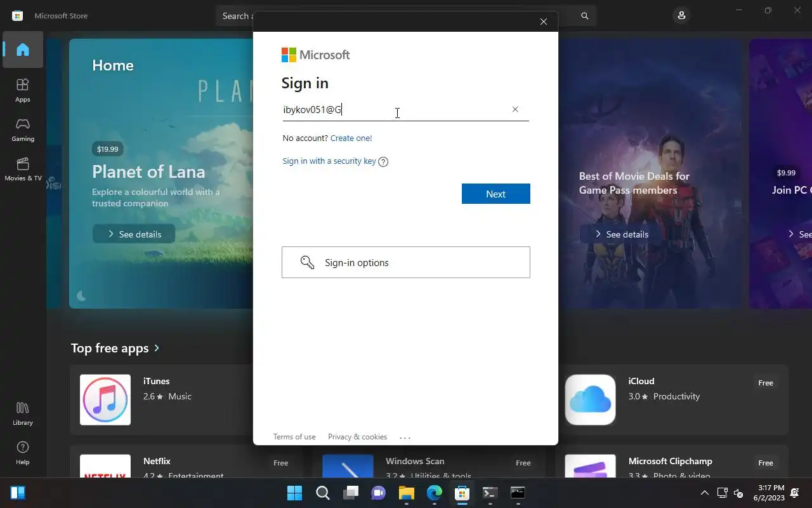Open the Terms of use link

(294, 437)
